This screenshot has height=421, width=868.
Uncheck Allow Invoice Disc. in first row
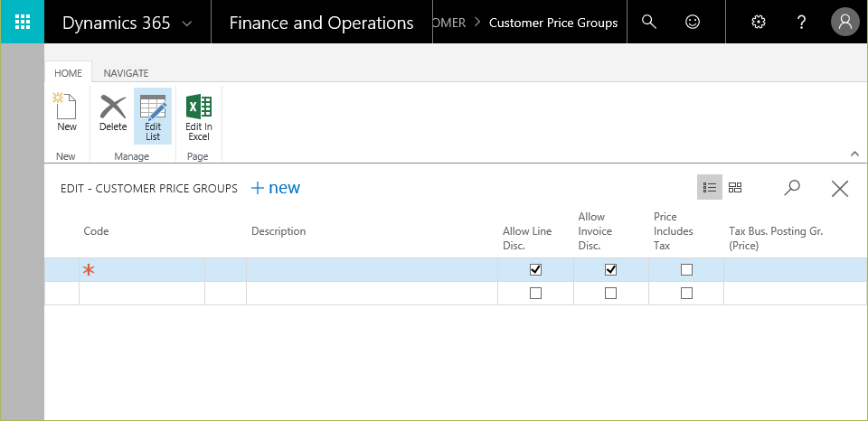610,270
